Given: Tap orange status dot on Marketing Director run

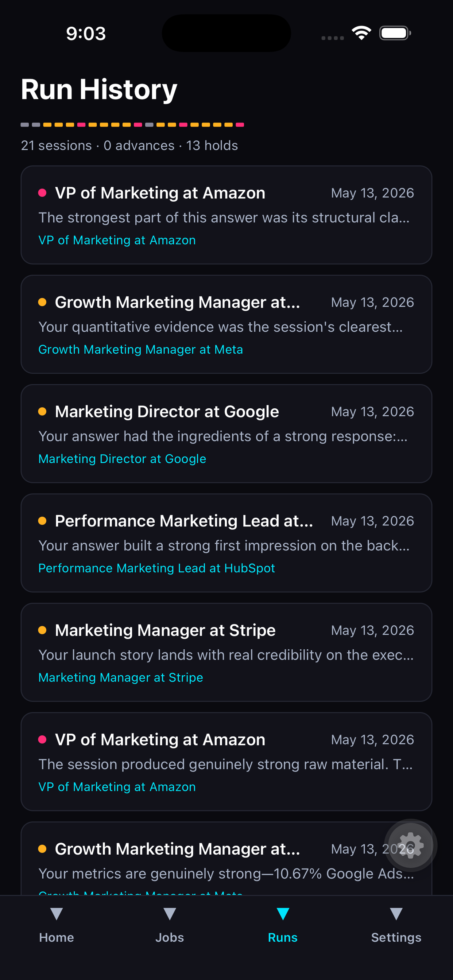Looking at the screenshot, I should tap(42, 412).
